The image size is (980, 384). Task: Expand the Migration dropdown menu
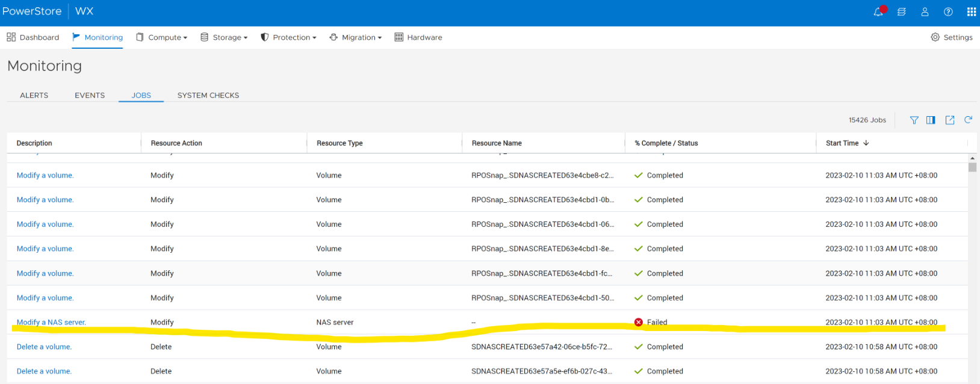click(x=355, y=37)
